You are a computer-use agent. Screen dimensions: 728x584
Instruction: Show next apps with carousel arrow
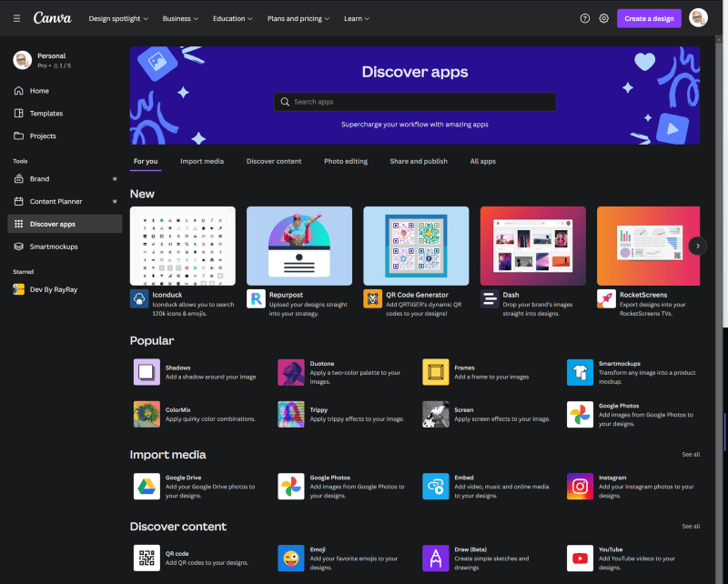click(697, 246)
